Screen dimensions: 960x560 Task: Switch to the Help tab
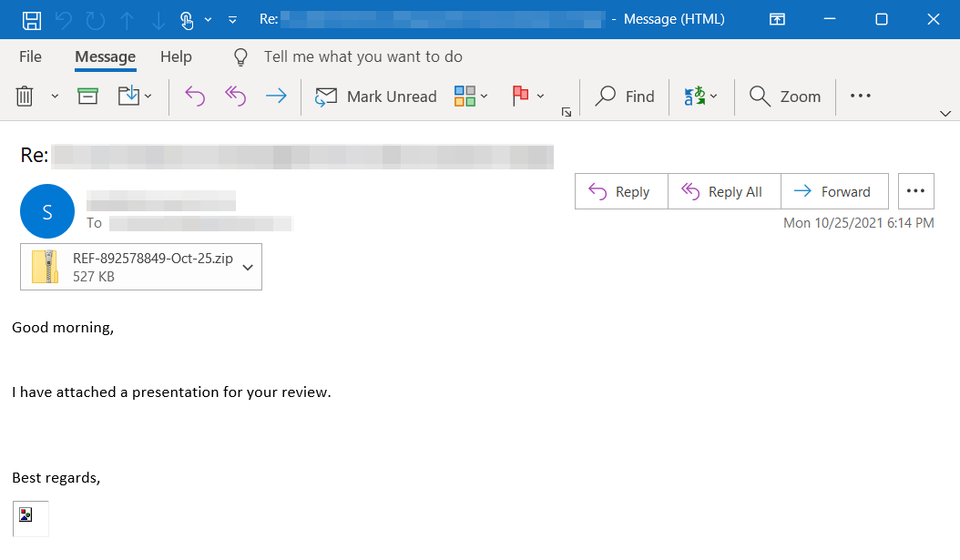(x=176, y=56)
